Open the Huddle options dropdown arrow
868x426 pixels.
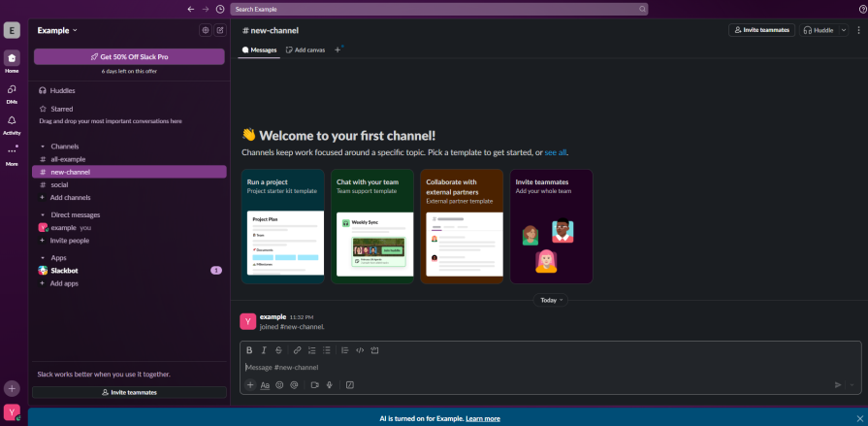point(843,30)
